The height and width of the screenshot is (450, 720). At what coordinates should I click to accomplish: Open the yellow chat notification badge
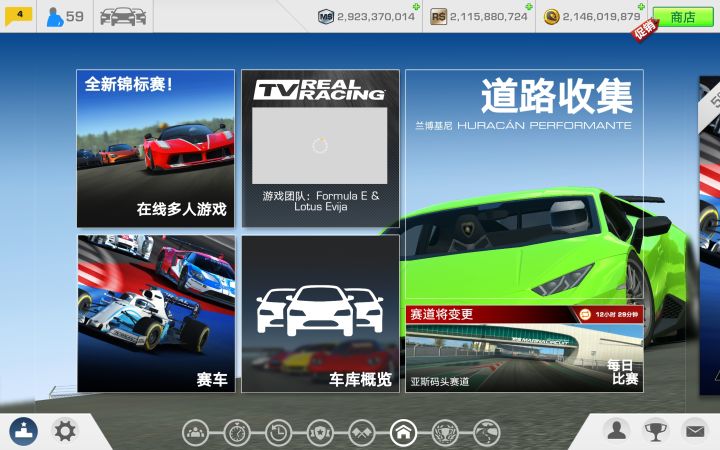coord(18,17)
